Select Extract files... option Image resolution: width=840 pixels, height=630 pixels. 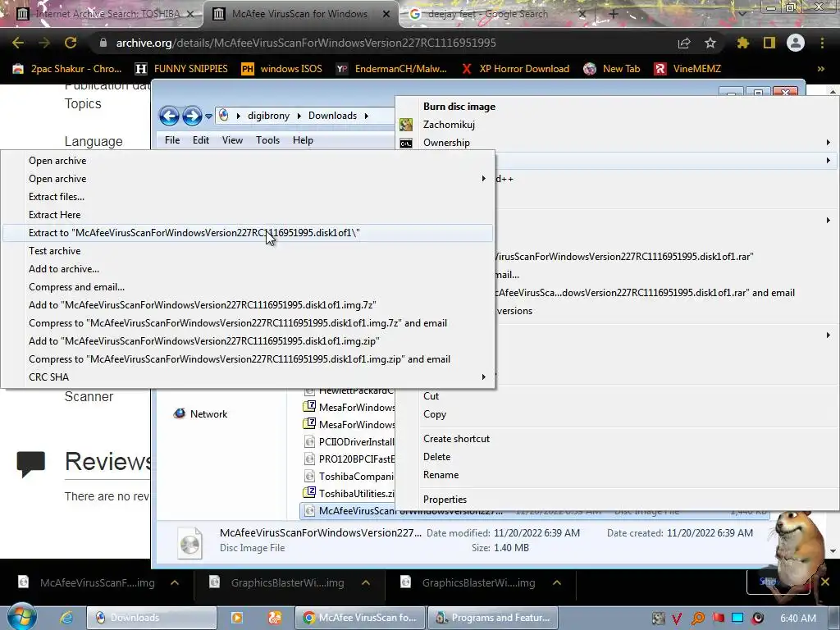[248, 197]
